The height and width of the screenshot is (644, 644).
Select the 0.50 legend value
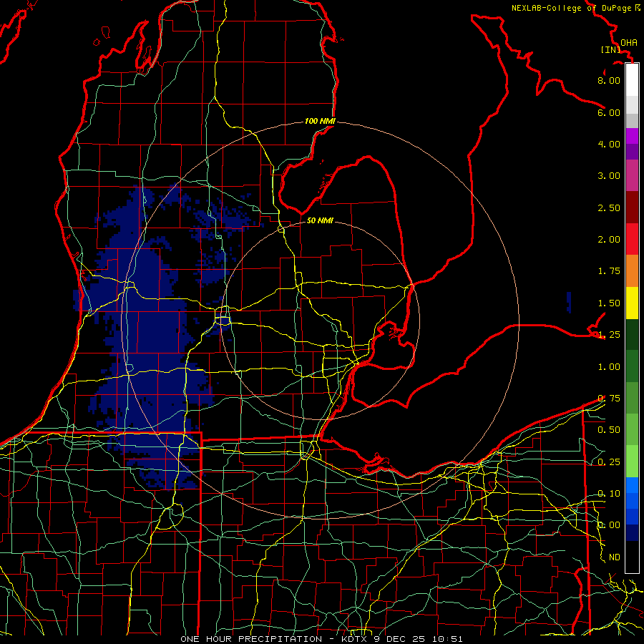pyautogui.click(x=609, y=429)
